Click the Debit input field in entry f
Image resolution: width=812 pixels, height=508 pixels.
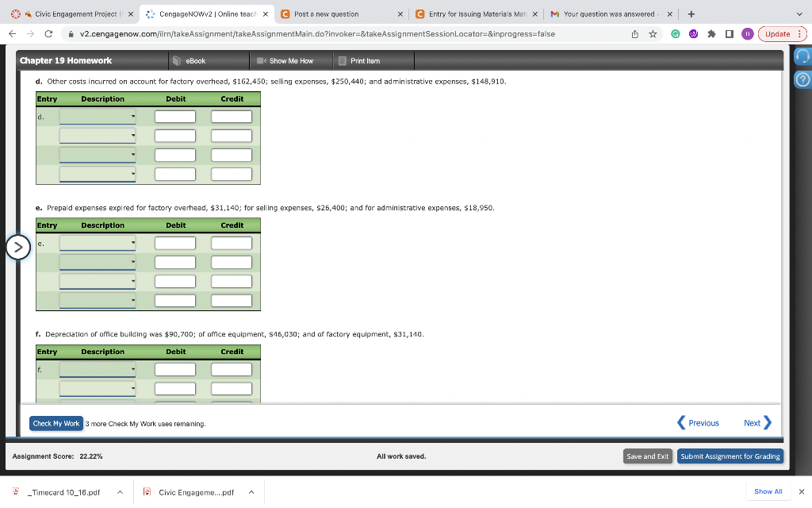[174, 369]
